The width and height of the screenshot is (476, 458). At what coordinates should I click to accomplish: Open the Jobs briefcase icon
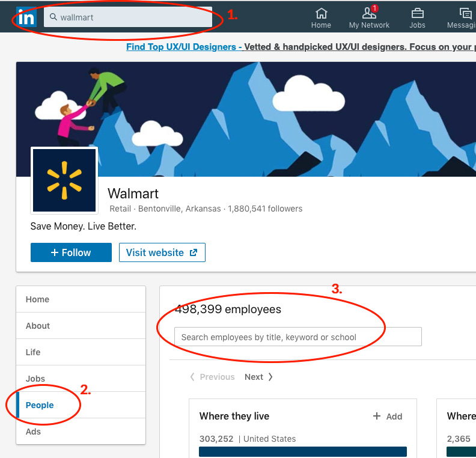point(417,17)
